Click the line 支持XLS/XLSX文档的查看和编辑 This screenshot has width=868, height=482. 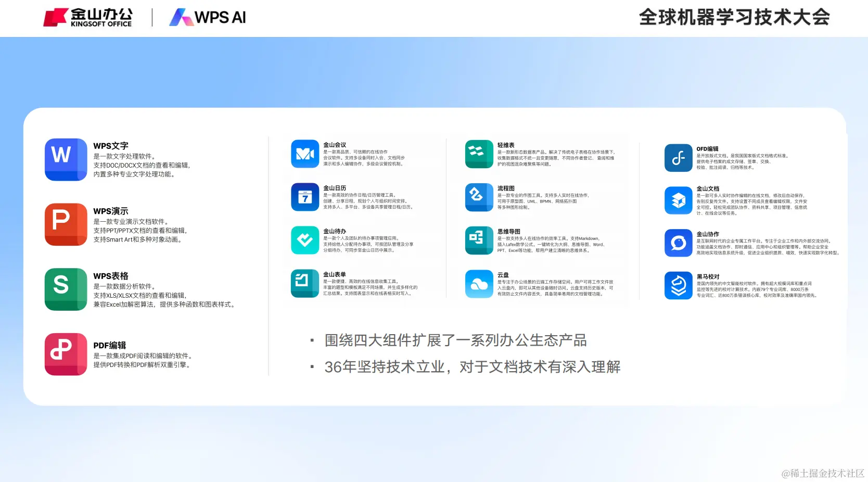pos(141,295)
